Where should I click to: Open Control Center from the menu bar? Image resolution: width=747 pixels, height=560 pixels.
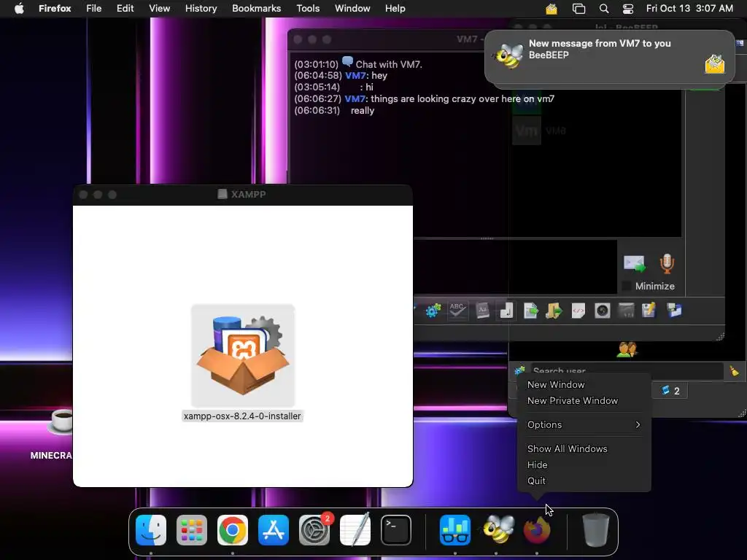pos(628,9)
